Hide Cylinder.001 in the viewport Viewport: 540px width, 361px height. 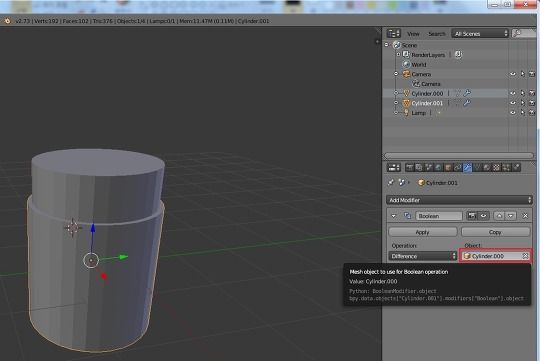[513, 103]
